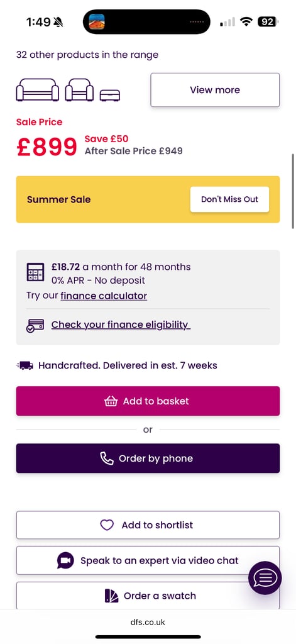Viewport: 296px width, 644px height.
Task: Add to shortlist
Action: click(x=148, y=525)
